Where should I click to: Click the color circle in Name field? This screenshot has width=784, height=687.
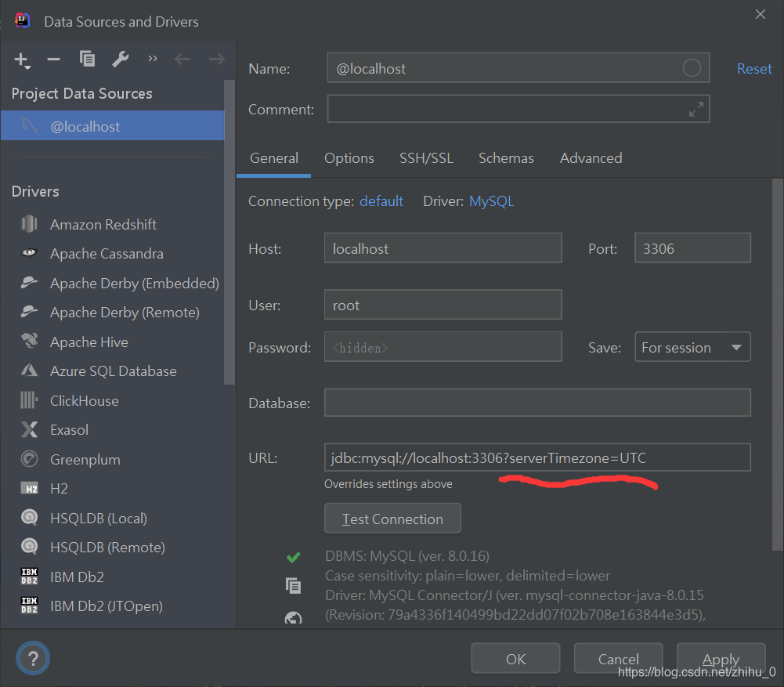click(x=692, y=67)
